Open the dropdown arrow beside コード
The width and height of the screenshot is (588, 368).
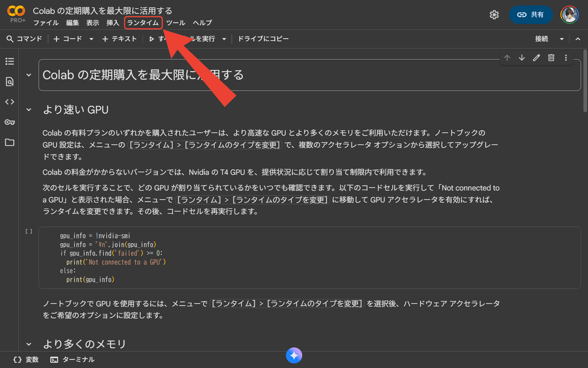pyautogui.click(x=91, y=39)
